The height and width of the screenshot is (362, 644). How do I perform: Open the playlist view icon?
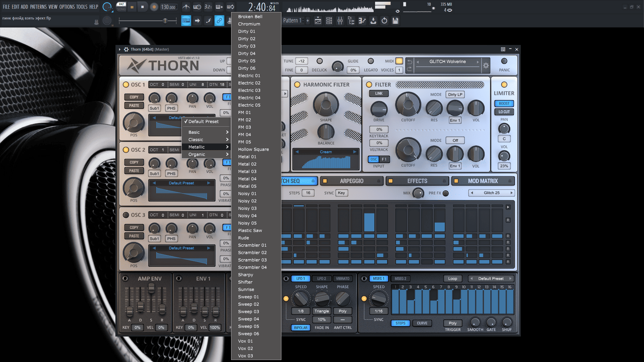click(x=318, y=21)
